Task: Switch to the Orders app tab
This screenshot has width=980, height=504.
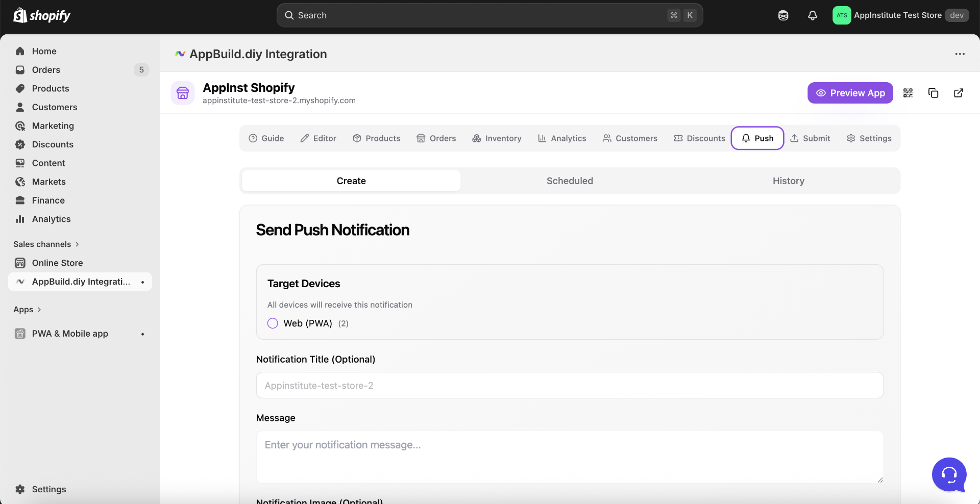Action: [436, 138]
